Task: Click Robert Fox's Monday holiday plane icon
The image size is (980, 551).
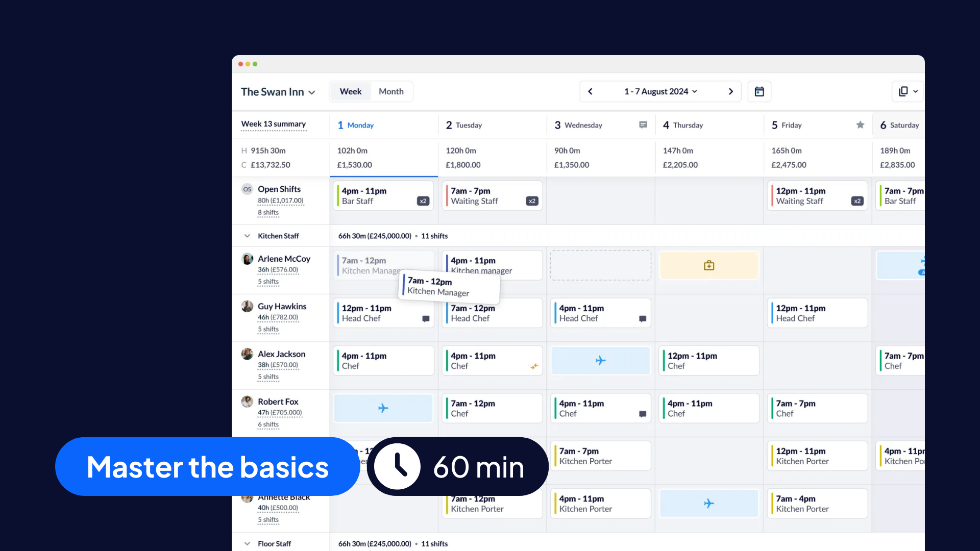Action: 383,408
